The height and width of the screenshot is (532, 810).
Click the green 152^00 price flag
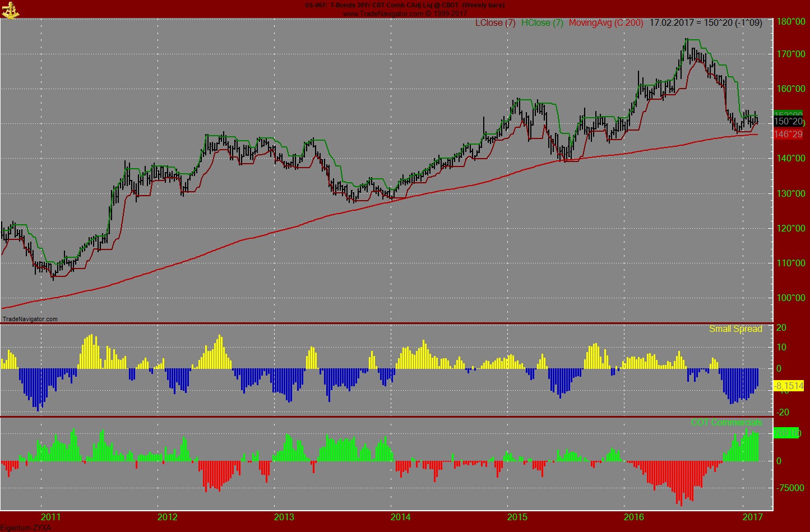[789, 112]
